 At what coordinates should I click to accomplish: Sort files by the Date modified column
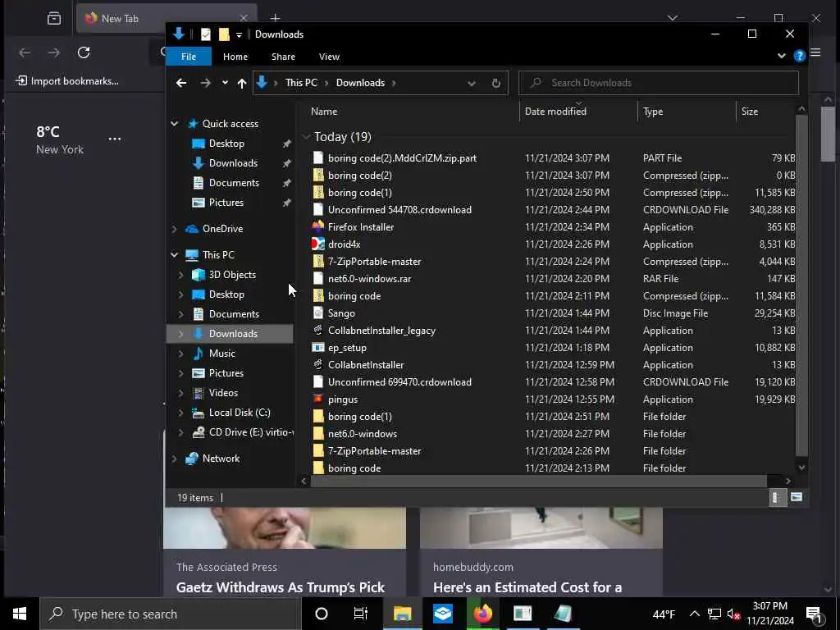coord(555,112)
